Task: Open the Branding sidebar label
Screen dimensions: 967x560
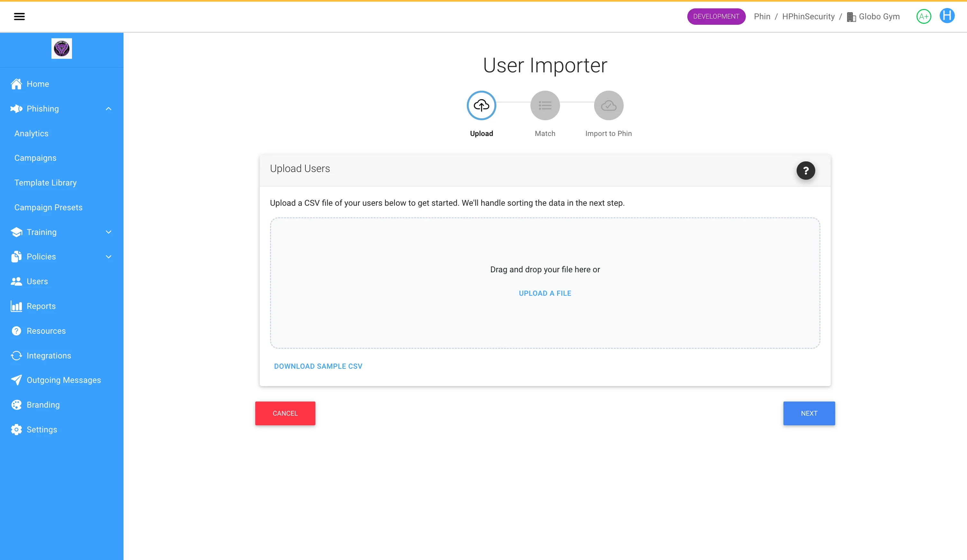Action: (x=43, y=405)
